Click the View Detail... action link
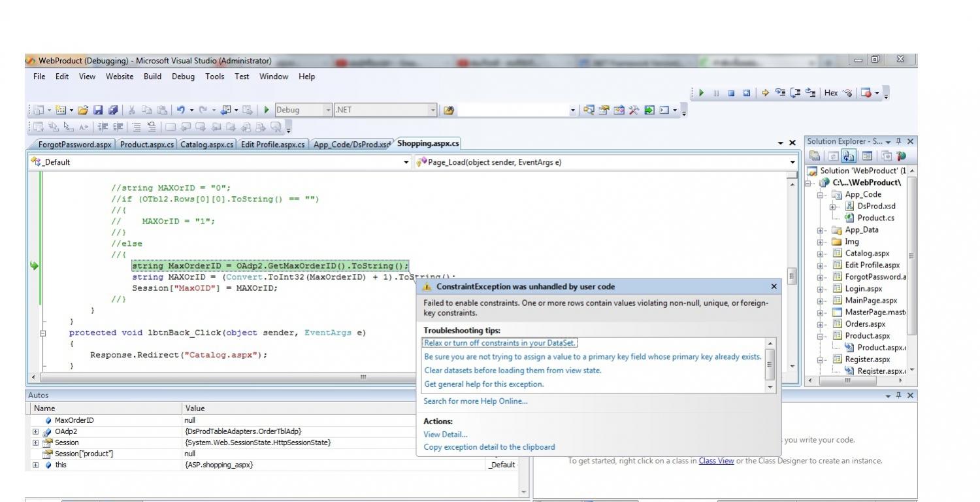Screen dimensions: 980x502 click(x=446, y=434)
